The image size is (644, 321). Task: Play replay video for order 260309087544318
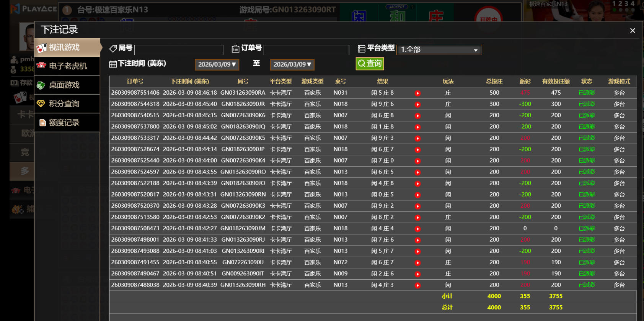(x=417, y=105)
